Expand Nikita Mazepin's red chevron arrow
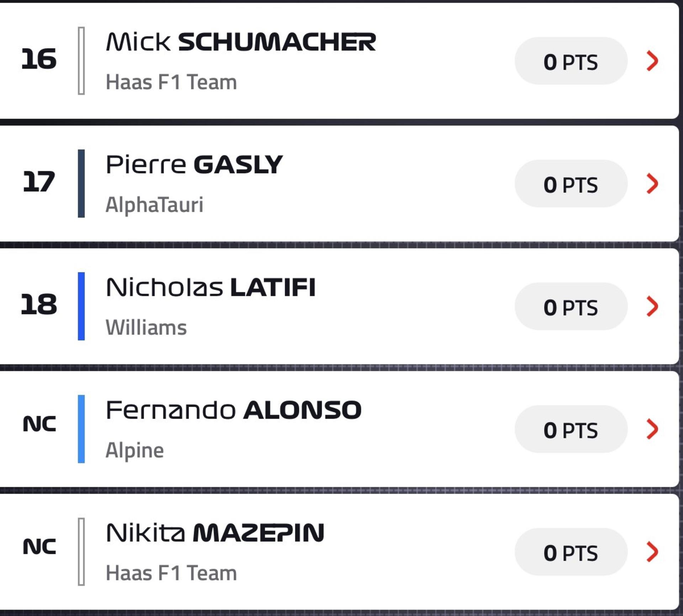 pos(652,552)
